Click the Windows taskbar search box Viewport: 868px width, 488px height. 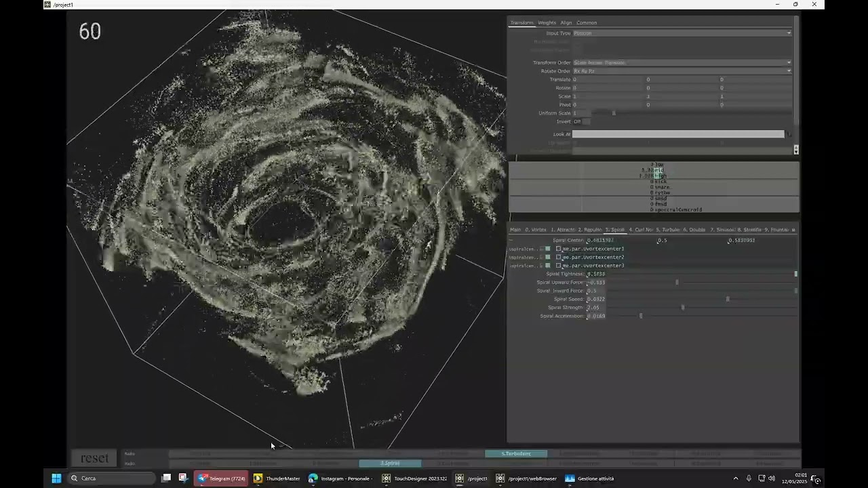pyautogui.click(x=111, y=479)
